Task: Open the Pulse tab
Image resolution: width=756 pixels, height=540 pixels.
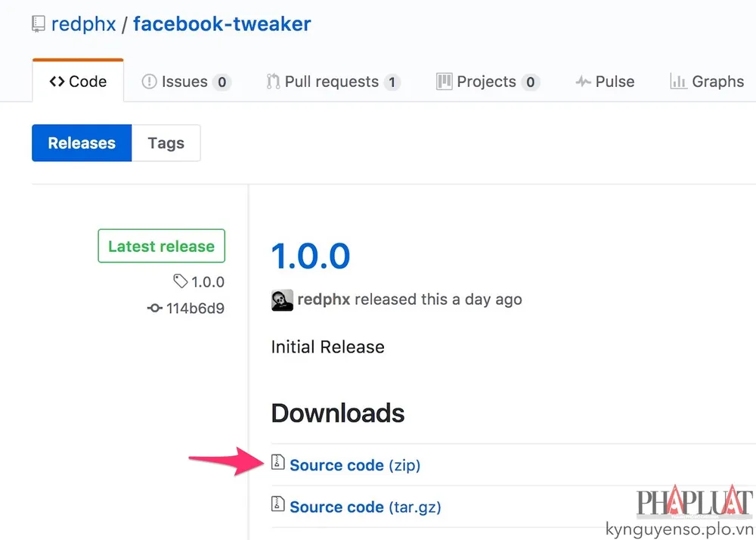Action: click(x=604, y=81)
